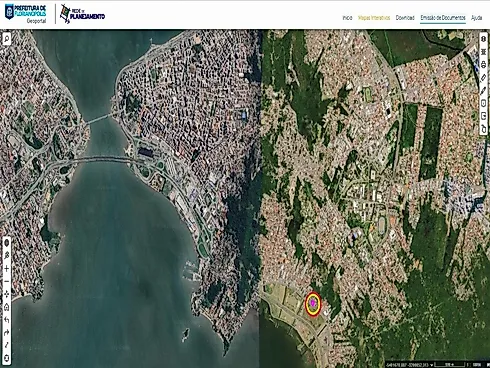Open Emissão de Documentos menu
The width and height of the screenshot is (490, 368).
point(443,18)
